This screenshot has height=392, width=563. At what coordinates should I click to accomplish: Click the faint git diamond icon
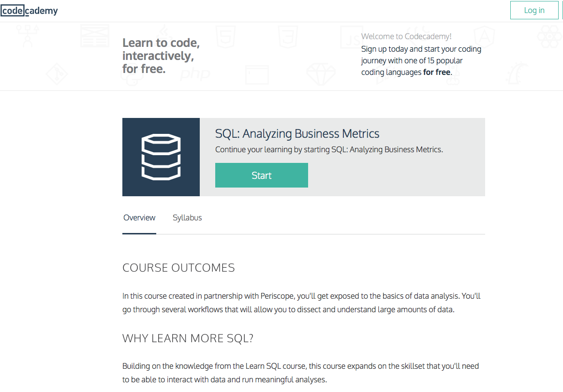click(57, 74)
